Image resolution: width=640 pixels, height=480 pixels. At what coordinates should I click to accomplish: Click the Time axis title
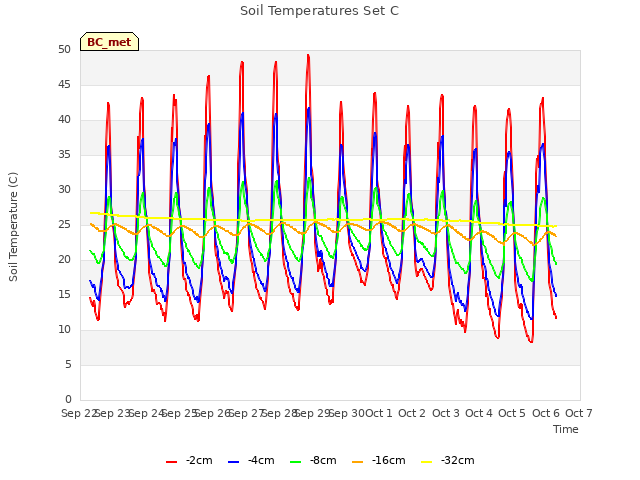click(566, 429)
